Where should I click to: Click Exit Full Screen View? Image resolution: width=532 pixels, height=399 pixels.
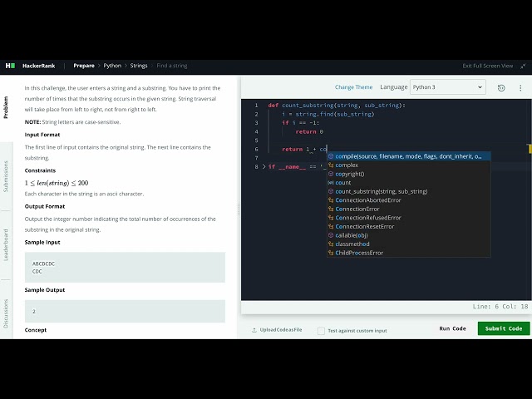point(488,66)
